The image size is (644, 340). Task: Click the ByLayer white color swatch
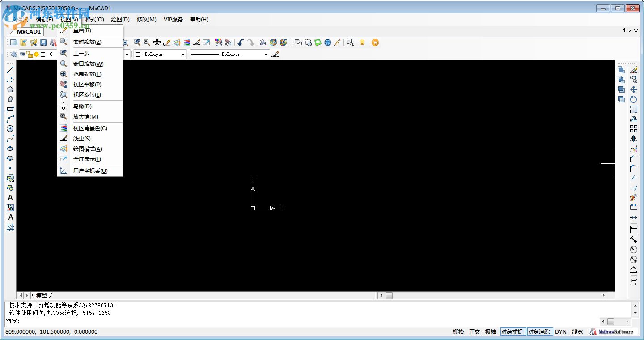(138, 55)
